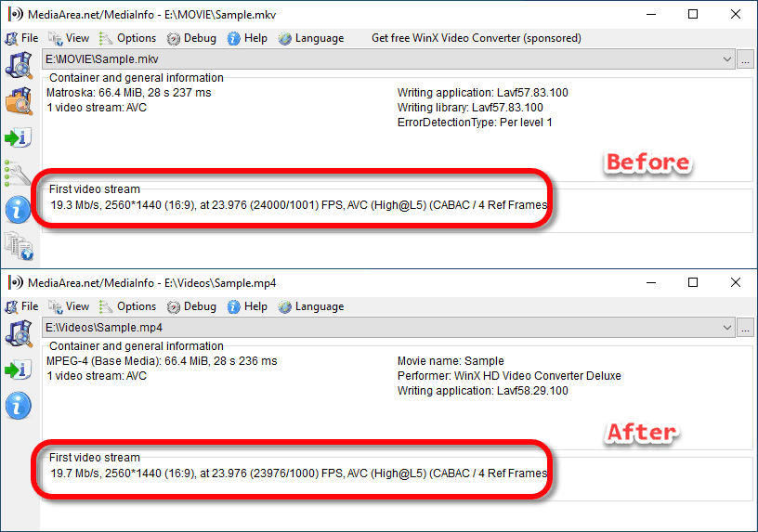The width and height of the screenshot is (758, 532).
Task: Open Help menu in Sample.mp4 window
Action: [247, 306]
